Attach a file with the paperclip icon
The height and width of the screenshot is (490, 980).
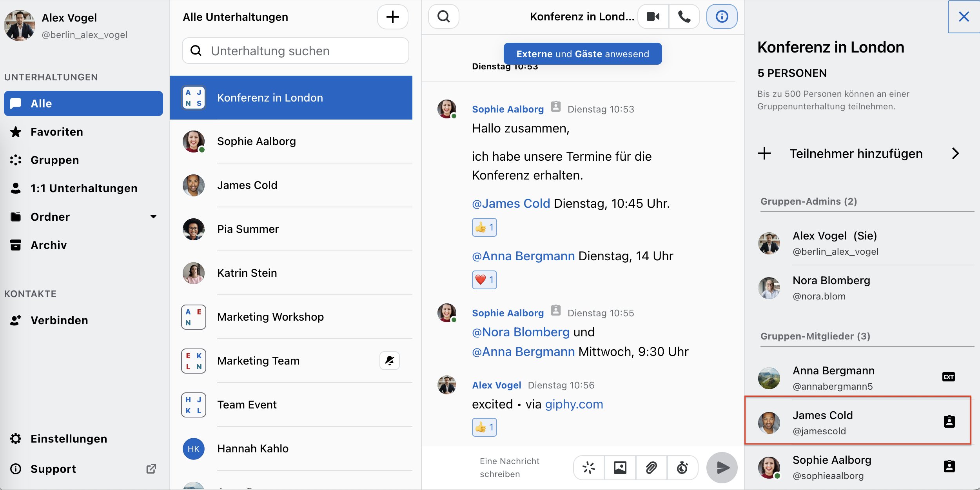(x=651, y=467)
